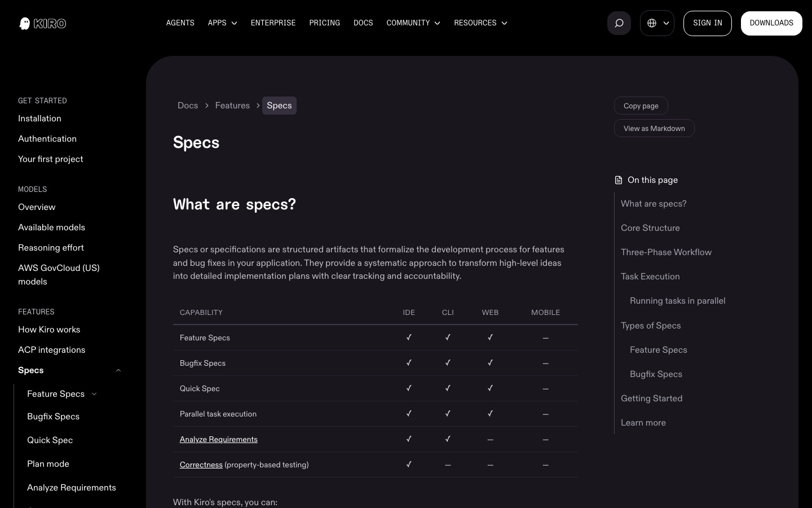Open ACP integrations sidebar link
Screen dimensions: 812x508
[x=51, y=350]
